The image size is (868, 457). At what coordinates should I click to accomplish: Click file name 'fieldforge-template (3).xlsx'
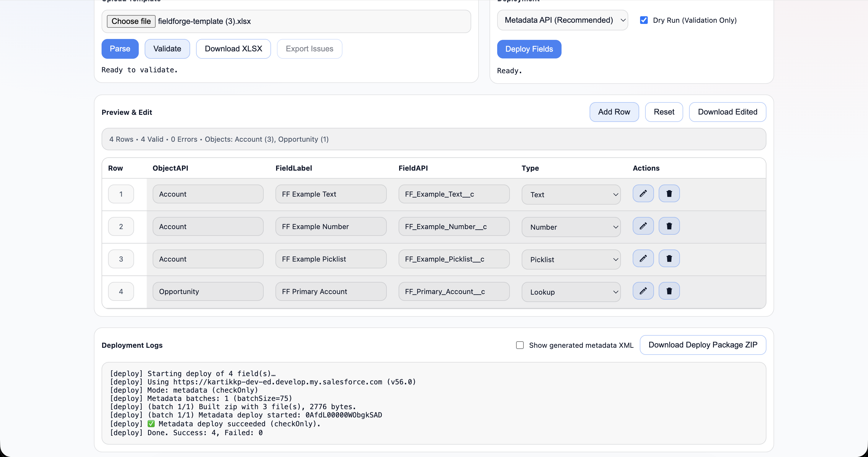click(x=204, y=21)
